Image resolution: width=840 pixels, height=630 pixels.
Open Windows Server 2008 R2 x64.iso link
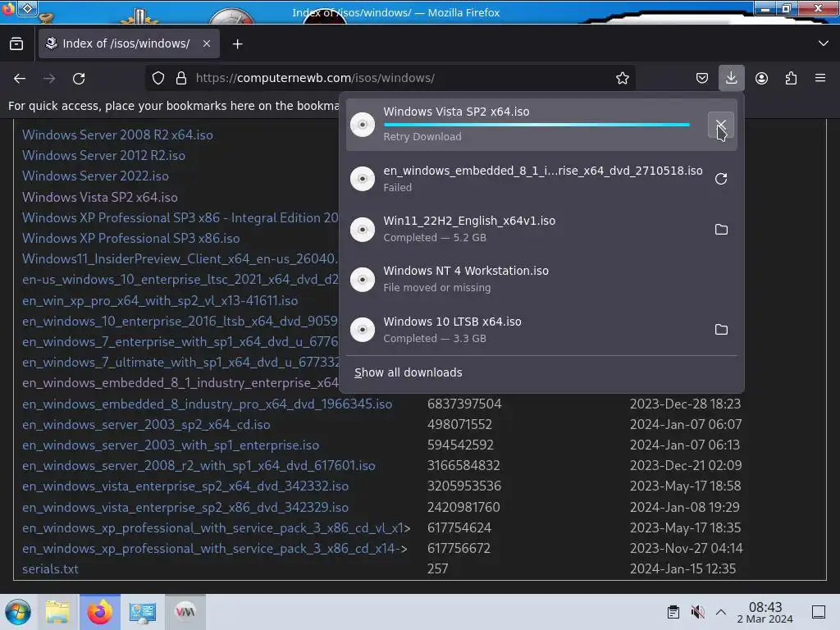pos(117,135)
